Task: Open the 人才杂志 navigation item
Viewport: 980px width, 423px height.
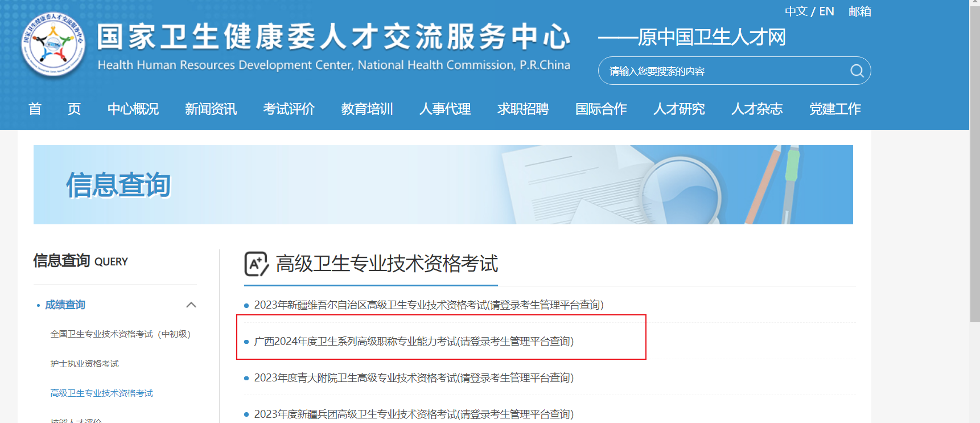Action: click(757, 109)
